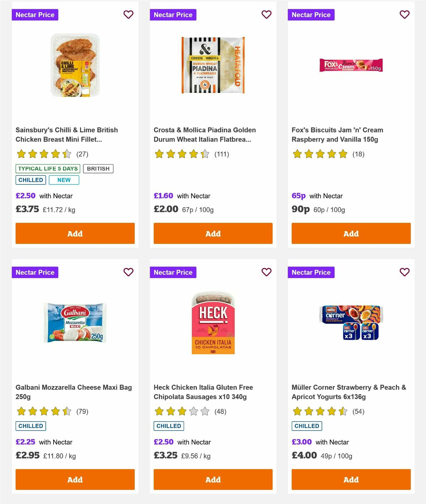Click the Nectar Price badge on Galbani Mozzarella
This screenshot has height=504, width=426.
[35, 272]
